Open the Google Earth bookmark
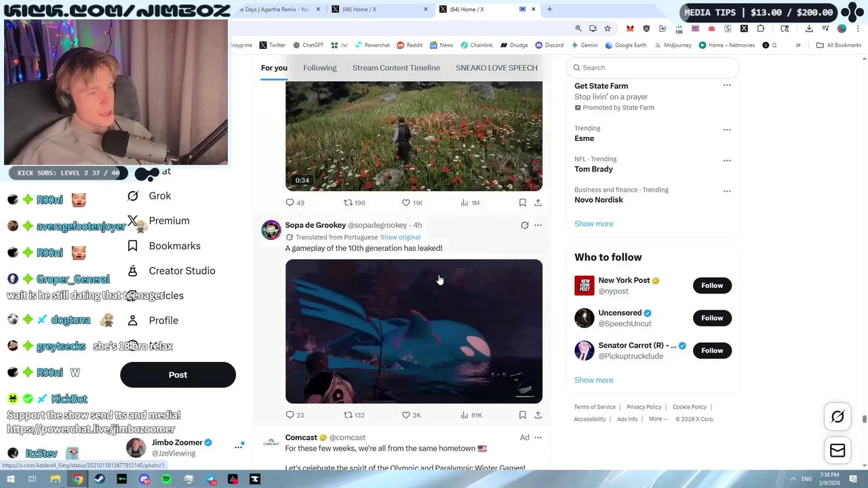 click(x=626, y=45)
